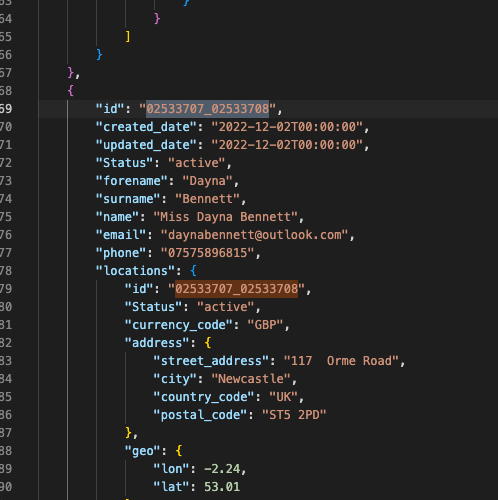The height and width of the screenshot is (500, 498).
Task: Click the surname key
Action: click(x=128, y=199)
